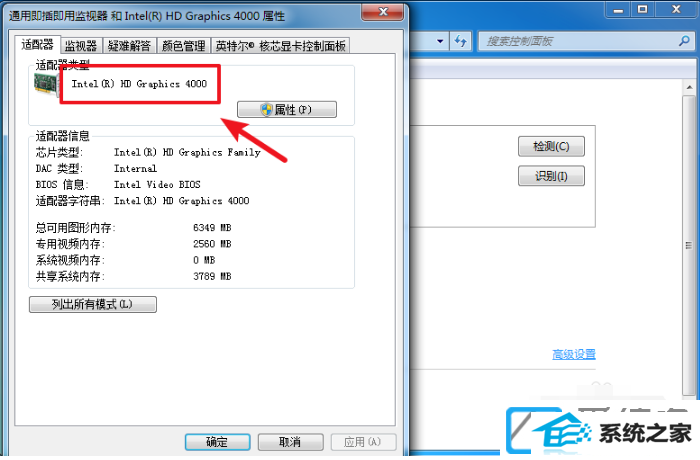Click the 检测(C) button
This screenshot has width=700, height=460.
551,146
